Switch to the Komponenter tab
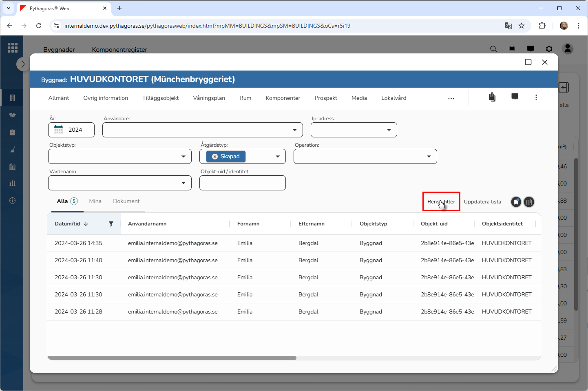 coord(283,98)
